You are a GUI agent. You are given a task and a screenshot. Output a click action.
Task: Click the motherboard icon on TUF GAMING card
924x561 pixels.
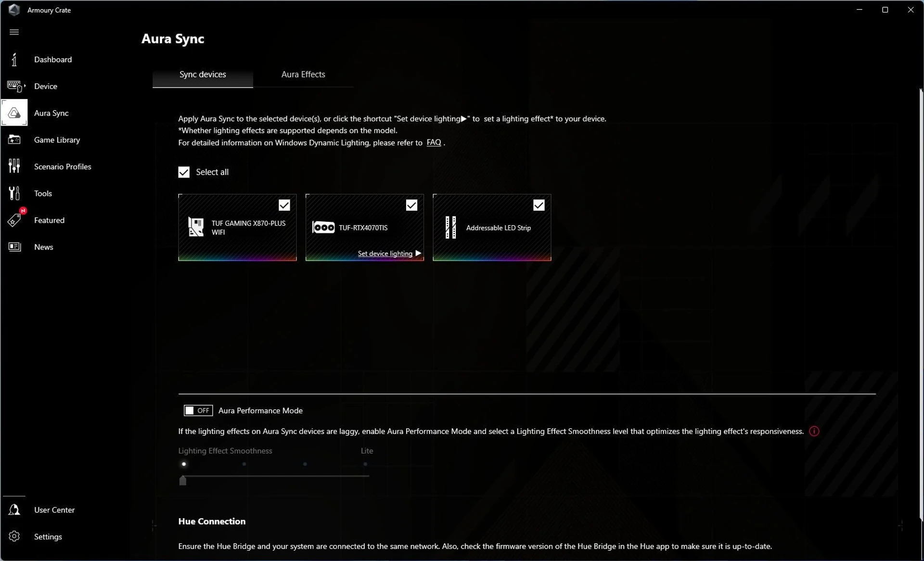coord(196,227)
